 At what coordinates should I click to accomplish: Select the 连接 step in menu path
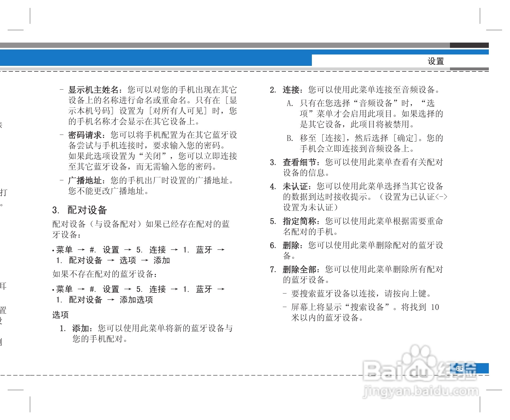tap(158, 250)
